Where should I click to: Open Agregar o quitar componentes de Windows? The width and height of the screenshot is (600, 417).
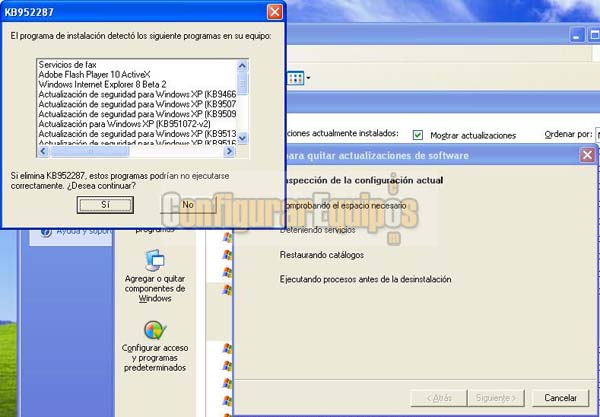pyautogui.click(x=155, y=275)
